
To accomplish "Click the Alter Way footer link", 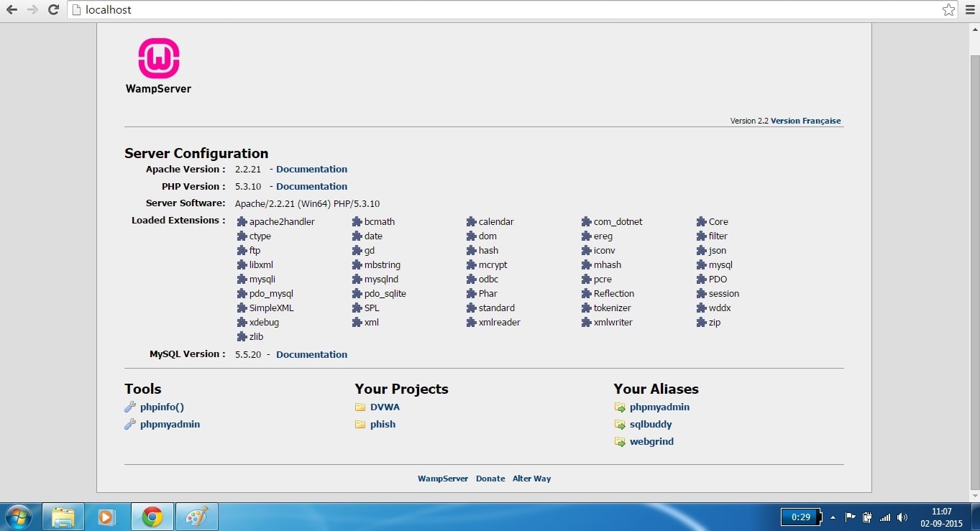I will [531, 479].
